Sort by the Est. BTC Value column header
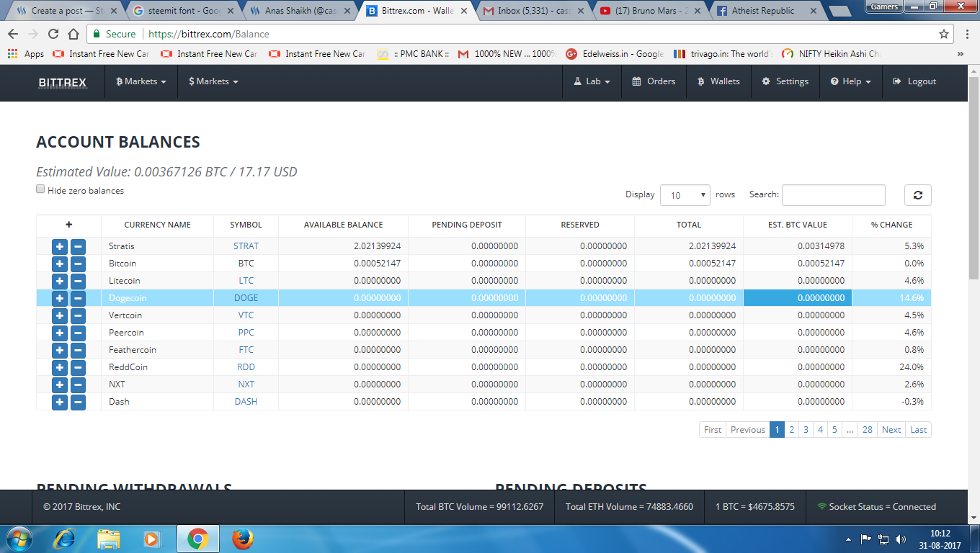Screen dimensions: 980x553 tap(798, 225)
